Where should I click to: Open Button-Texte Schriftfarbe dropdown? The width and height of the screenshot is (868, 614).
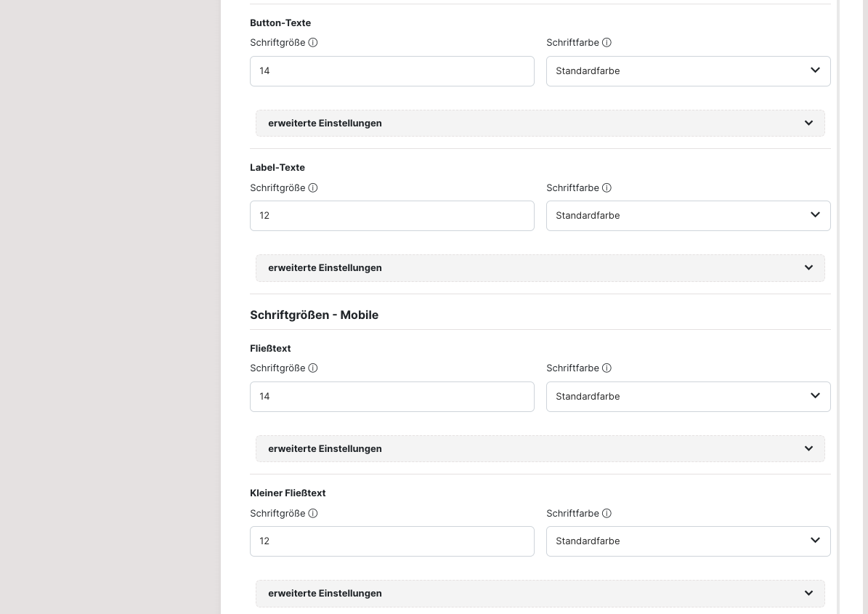(x=688, y=71)
